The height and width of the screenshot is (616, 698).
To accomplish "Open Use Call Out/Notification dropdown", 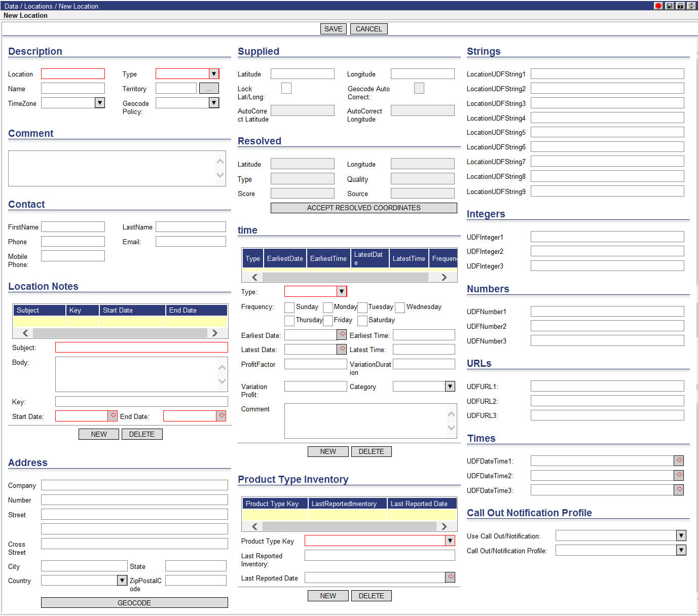I will (681, 535).
